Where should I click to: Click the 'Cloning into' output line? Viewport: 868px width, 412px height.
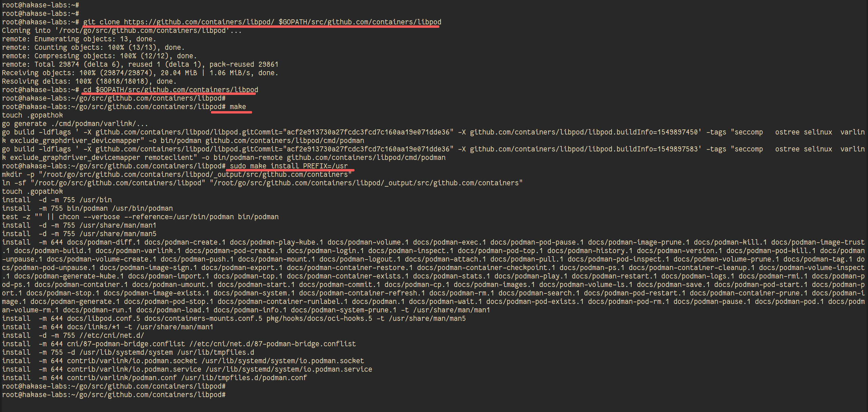coord(122,30)
